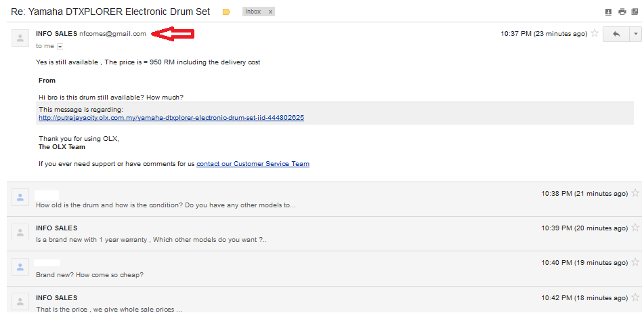644x313 pixels.
Task: Star the 10:39 PM message
Action: [x=635, y=228]
